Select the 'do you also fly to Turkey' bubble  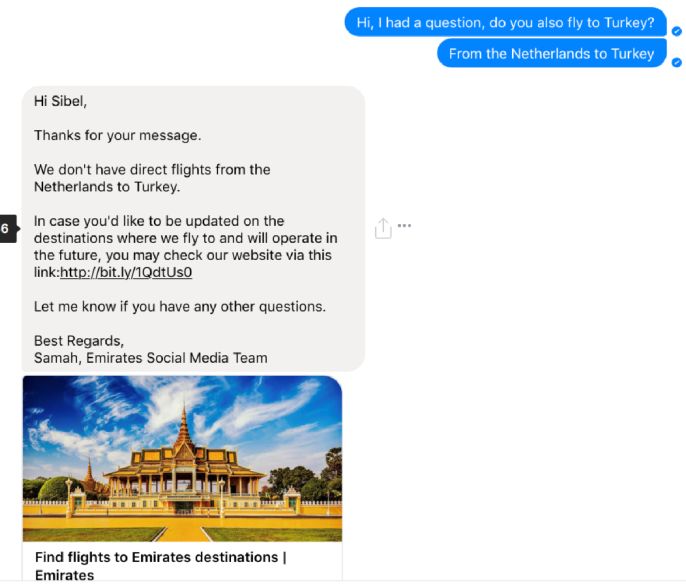[x=505, y=22]
